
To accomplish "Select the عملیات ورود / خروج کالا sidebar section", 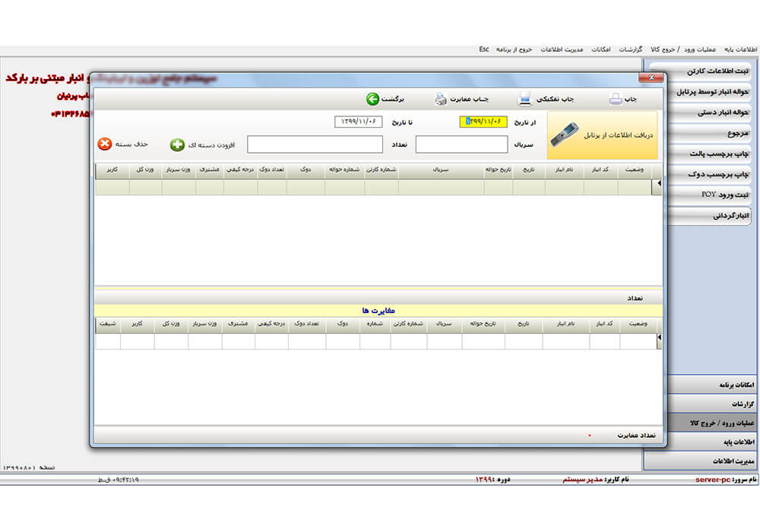I will pos(711,423).
